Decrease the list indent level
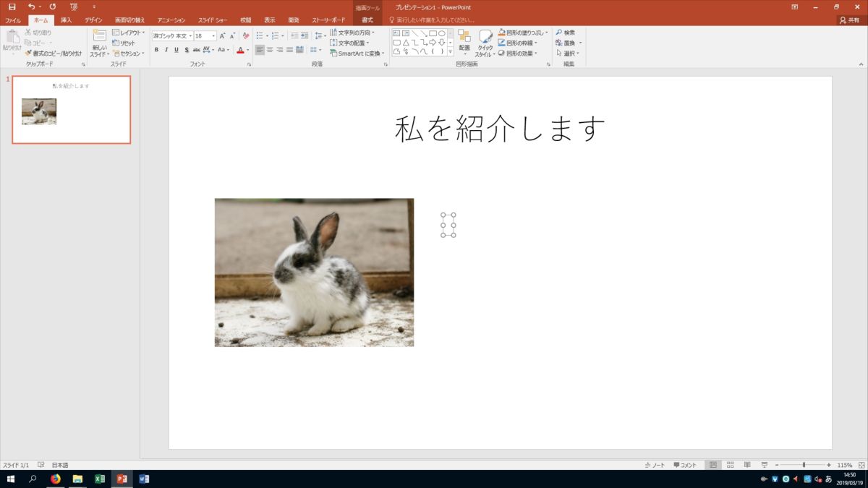This screenshot has width=868, height=488. tap(294, 35)
